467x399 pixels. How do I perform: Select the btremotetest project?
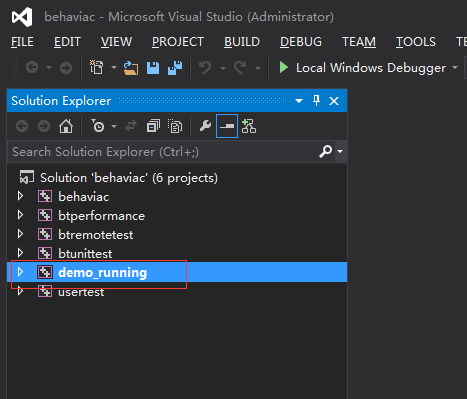coord(96,235)
